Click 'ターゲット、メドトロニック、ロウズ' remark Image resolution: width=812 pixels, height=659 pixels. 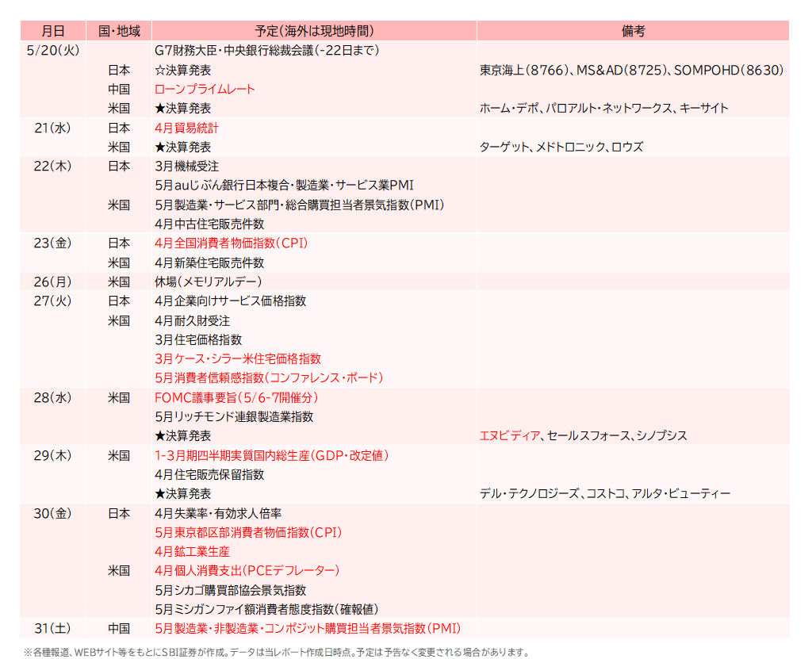pyautogui.click(x=561, y=148)
